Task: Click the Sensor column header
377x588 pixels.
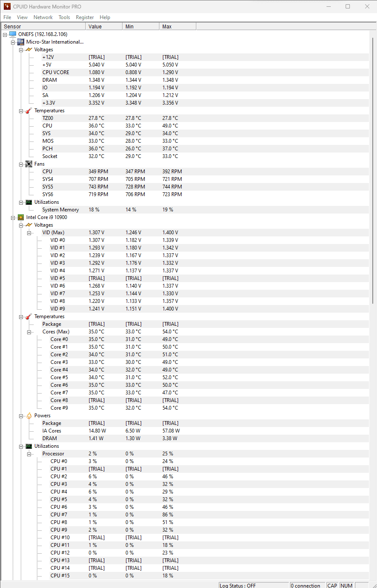Action: point(43,26)
